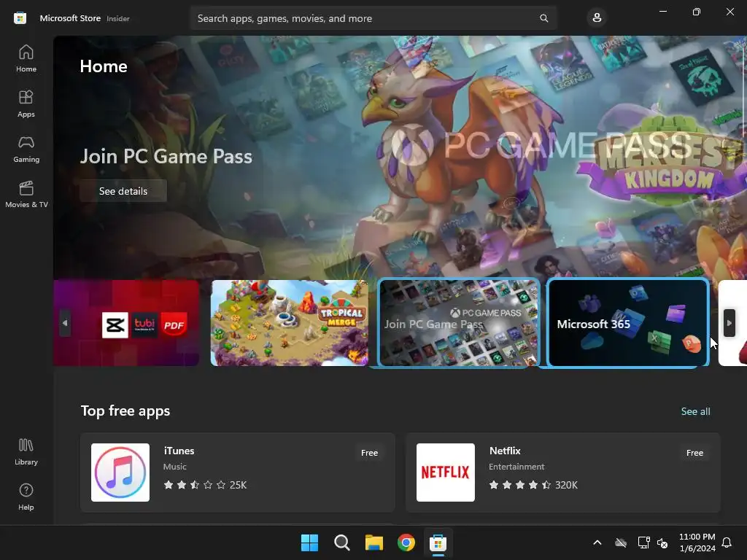The width and height of the screenshot is (747, 560).
Task: Click the search magnifier icon in the search box
Action: pos(543,18)
